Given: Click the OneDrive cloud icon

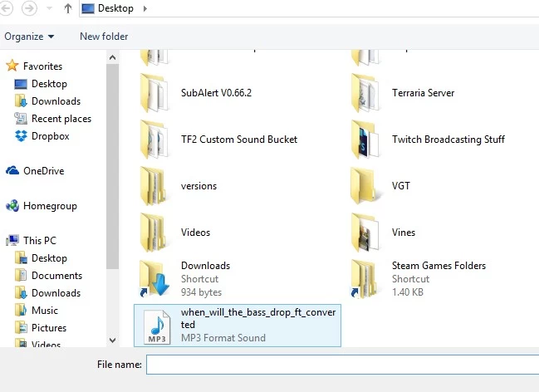Looking at the screenshot, I should (12, 170).
